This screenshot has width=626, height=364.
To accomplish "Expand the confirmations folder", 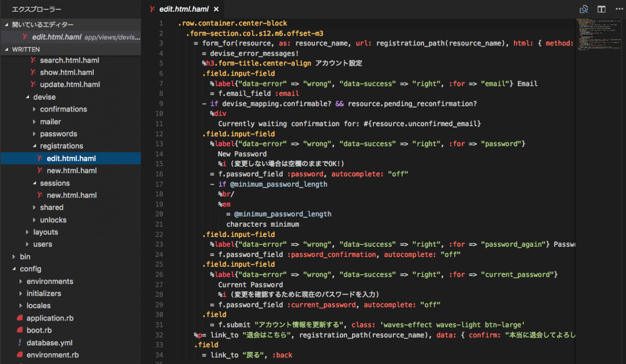I will coord(35,109).
